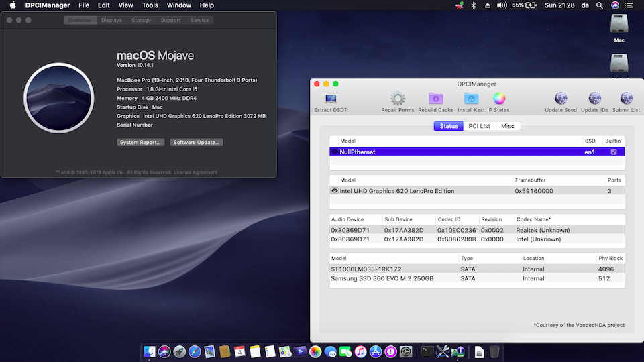
Task: Click the System Report button
Action: click(x=140, y=142)
